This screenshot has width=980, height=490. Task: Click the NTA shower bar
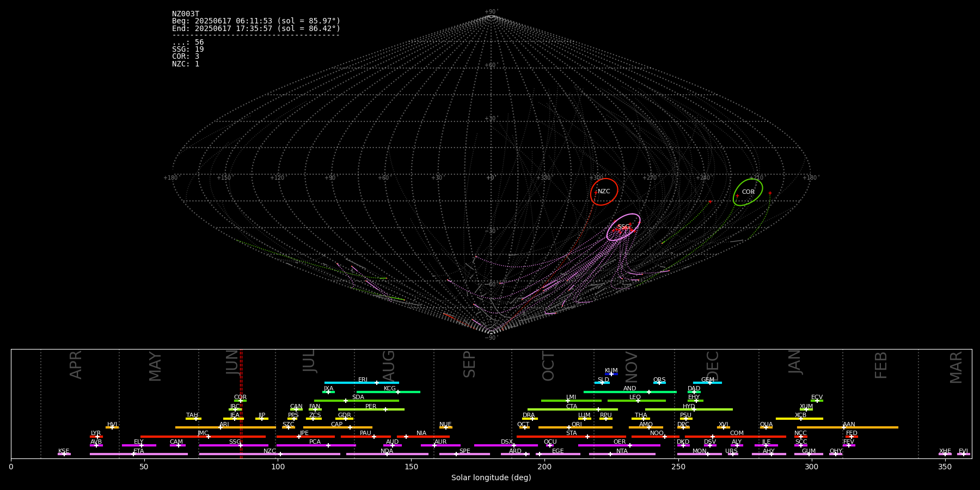point(622,454)
